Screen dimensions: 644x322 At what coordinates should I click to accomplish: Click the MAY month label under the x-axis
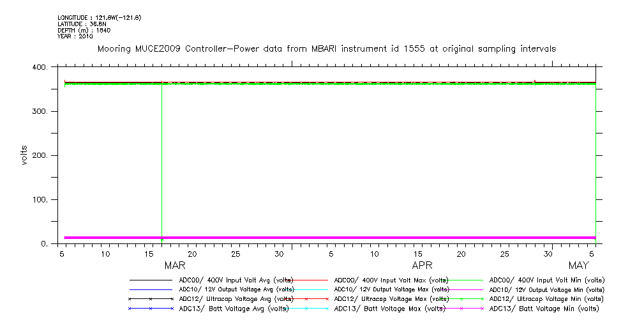[x=578, y=265]
